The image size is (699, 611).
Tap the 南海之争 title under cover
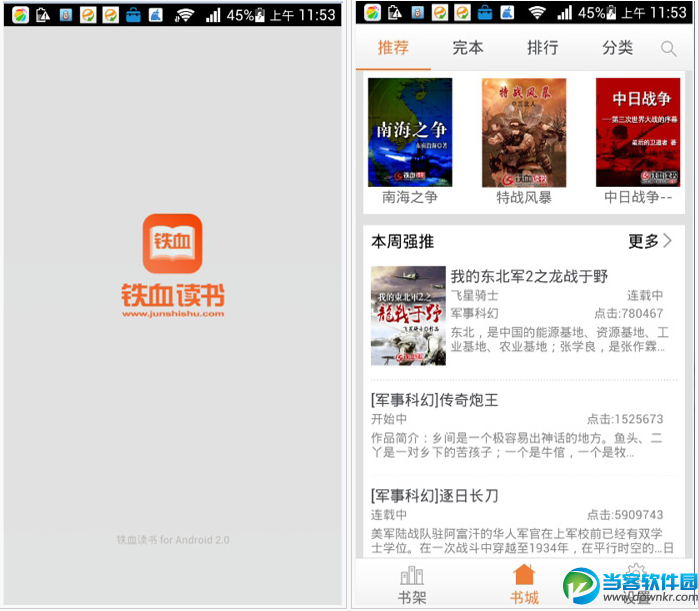pyautogui.click(x=410, y=197)
